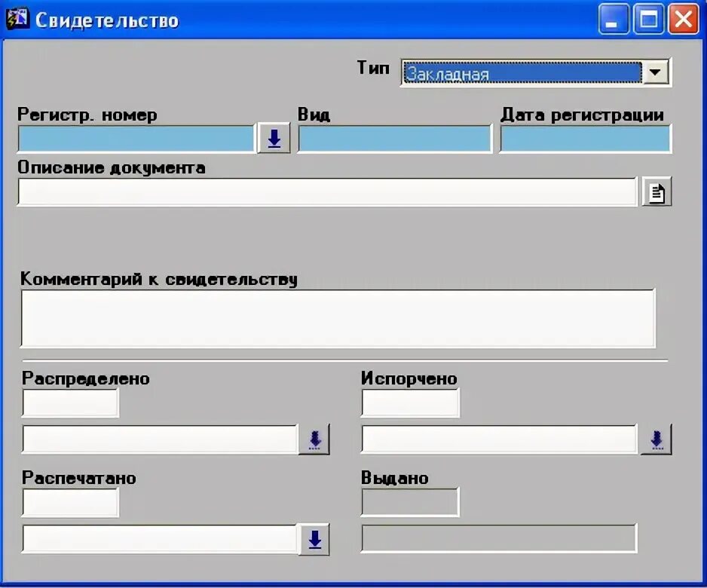Click the Свидетельство window title icon
Image resolution: width=707 pixels, height=588 pixels.
point(17,19)
